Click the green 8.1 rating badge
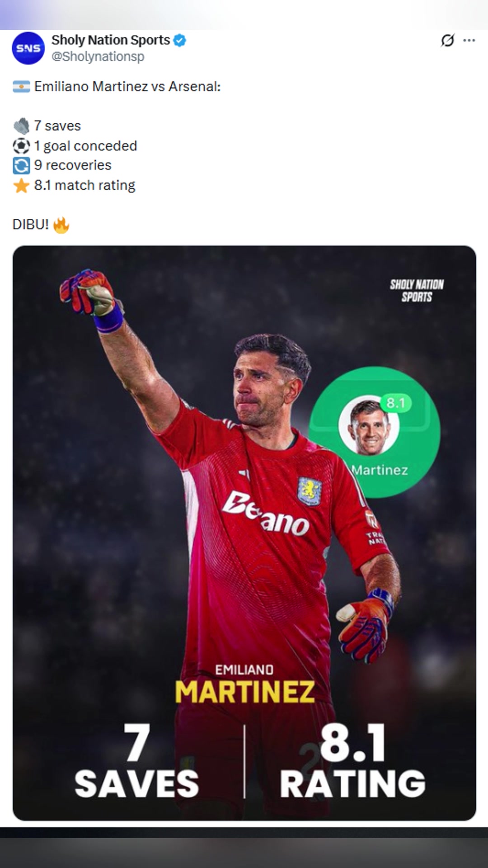The image size is (488, 868). tap(396, 402)
